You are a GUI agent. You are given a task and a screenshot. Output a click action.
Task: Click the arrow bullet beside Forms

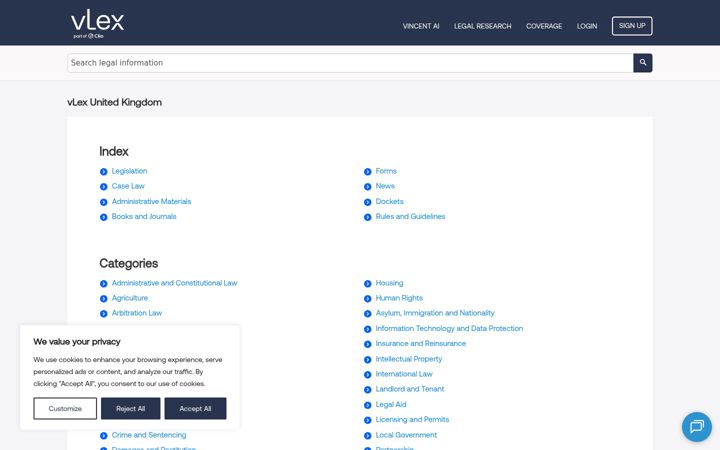tap(367, 172)
